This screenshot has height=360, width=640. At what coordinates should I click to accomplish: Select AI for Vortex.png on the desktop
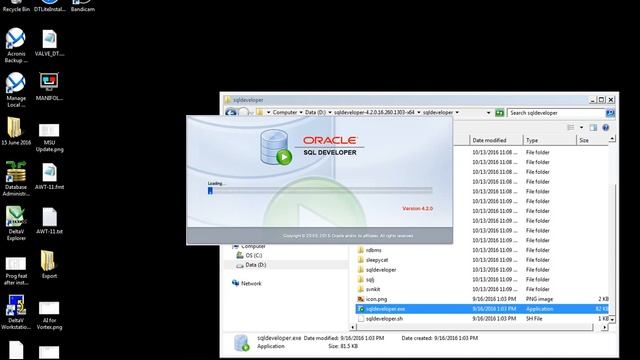coord(49,316)
